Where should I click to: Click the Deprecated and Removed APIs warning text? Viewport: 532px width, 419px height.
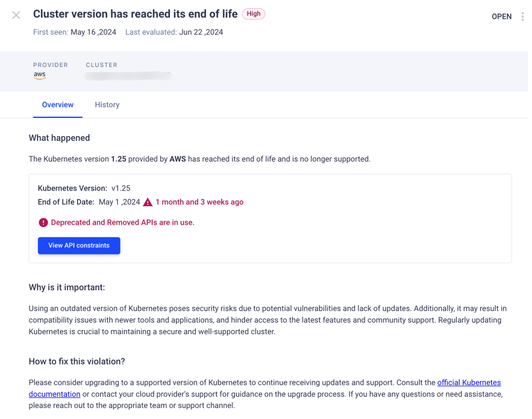tap(122, 222)
